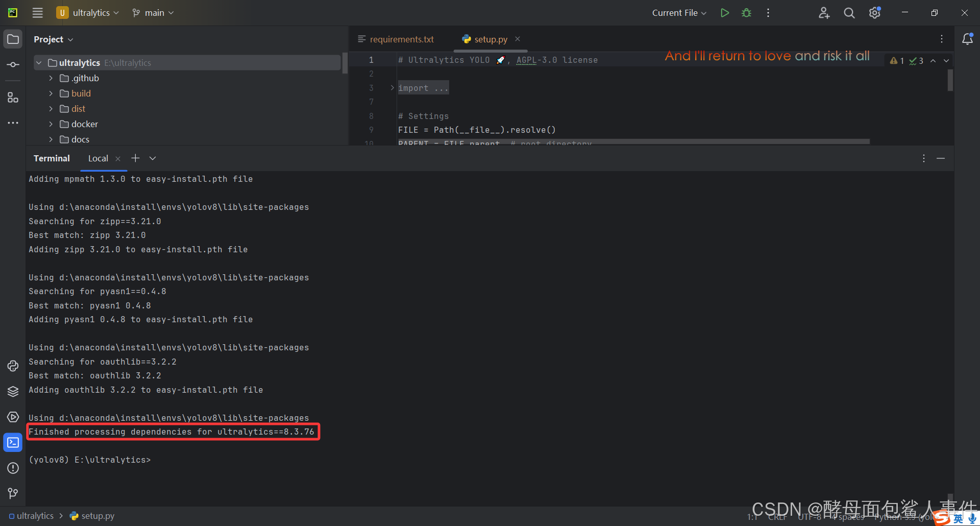Run the current file with the Run icon

(x=724, y=12)
